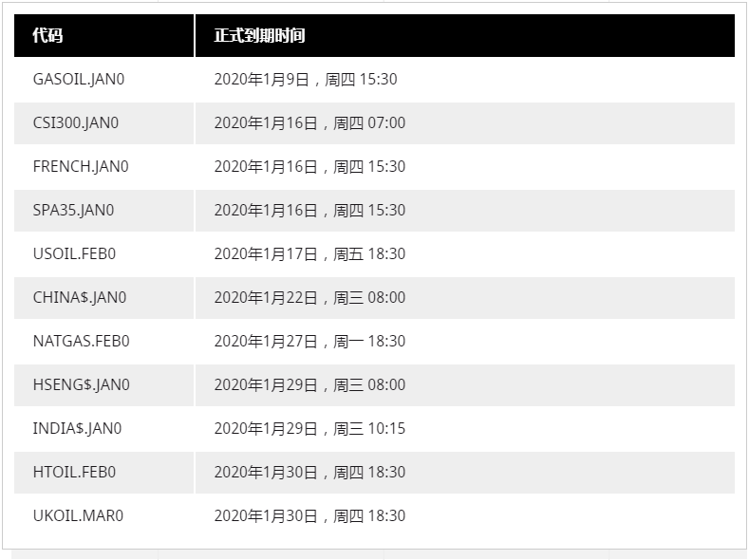This screenshot has height=560, width=749.
Task: Click GASOIL expiry 2020年1月9日 15:30
Action: 305,80
